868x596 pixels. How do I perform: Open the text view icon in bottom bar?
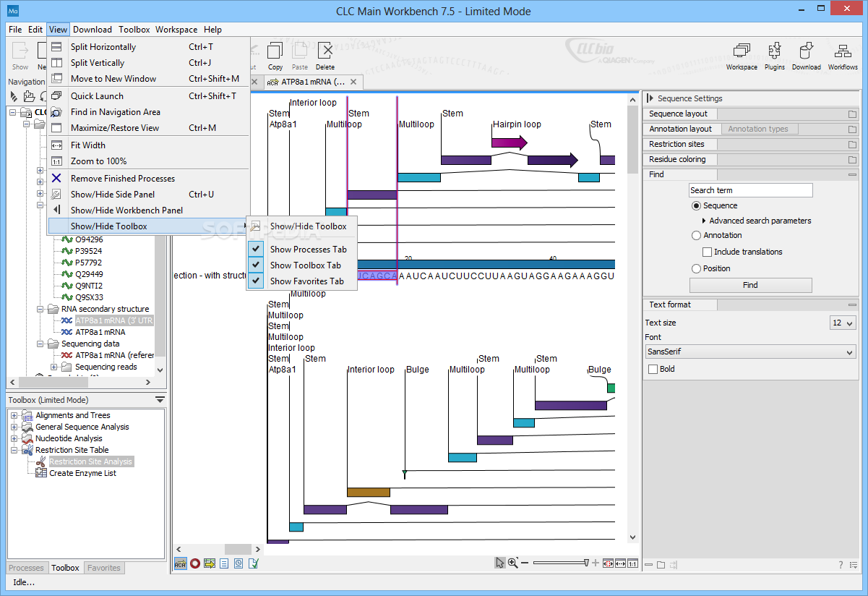pos(224,563)
